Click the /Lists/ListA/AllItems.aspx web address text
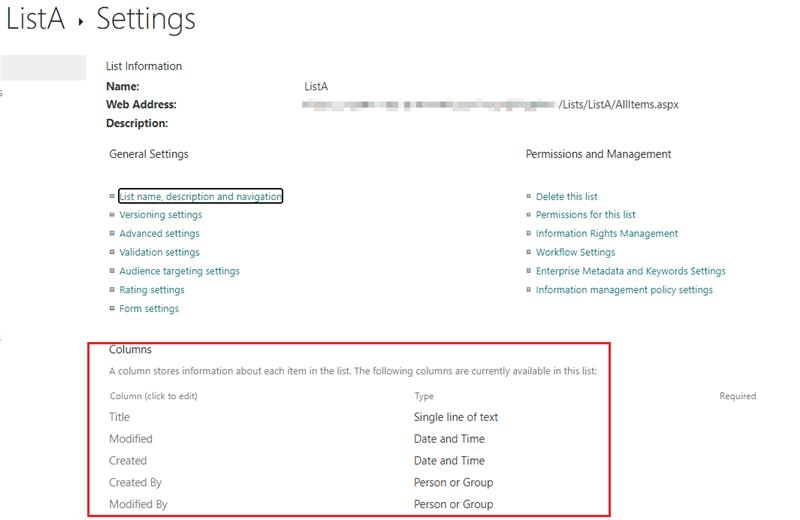 tap(618, 105)
